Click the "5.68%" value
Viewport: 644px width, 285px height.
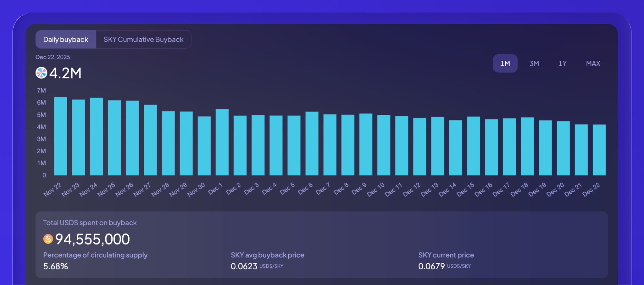(x=56, y=266)
